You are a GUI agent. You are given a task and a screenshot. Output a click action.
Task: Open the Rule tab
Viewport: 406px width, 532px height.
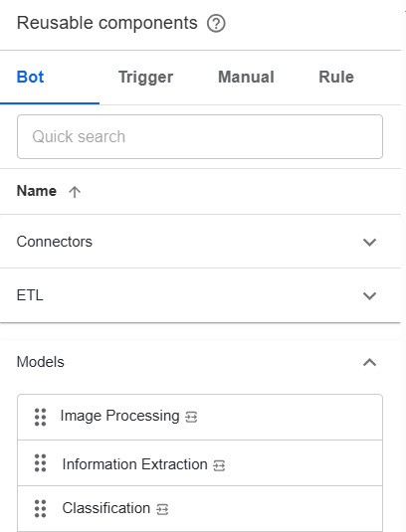pyautogui.click(x=336, y=77)
